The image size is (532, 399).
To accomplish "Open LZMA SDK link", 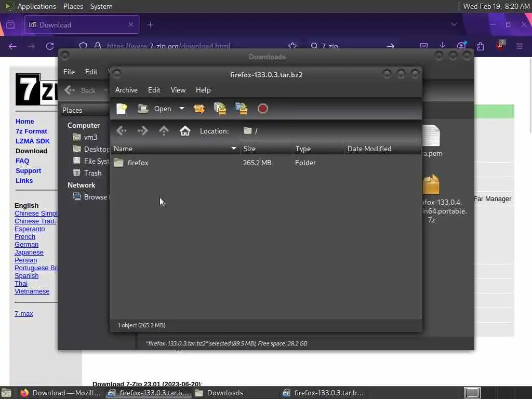I will [33, 141].
